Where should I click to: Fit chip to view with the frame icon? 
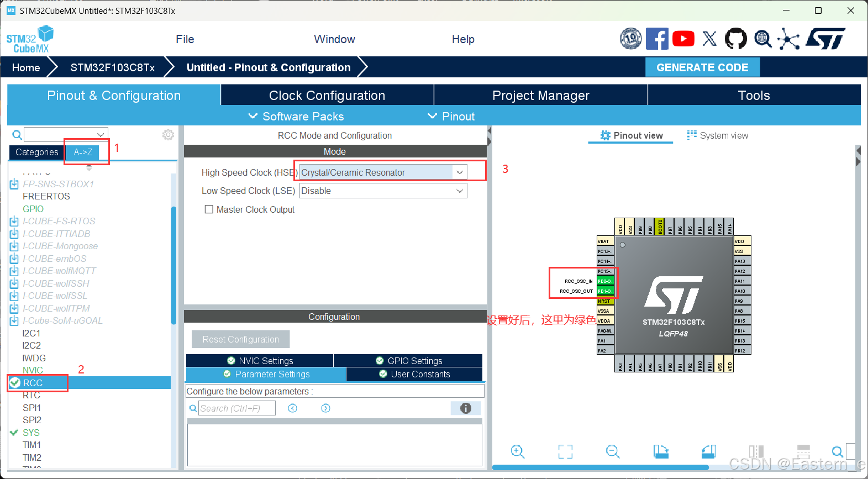[565, 451]
